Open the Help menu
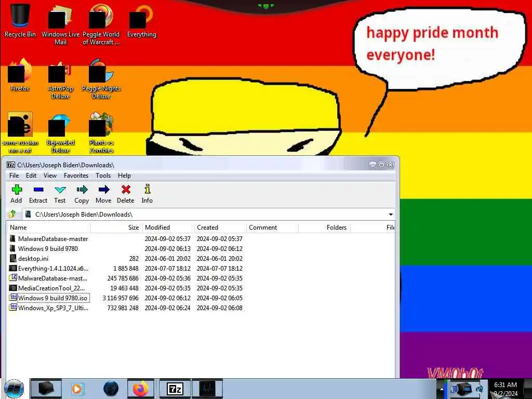Image resolution: width=532 pixels, height=399 pixels. tap(124, 176)
